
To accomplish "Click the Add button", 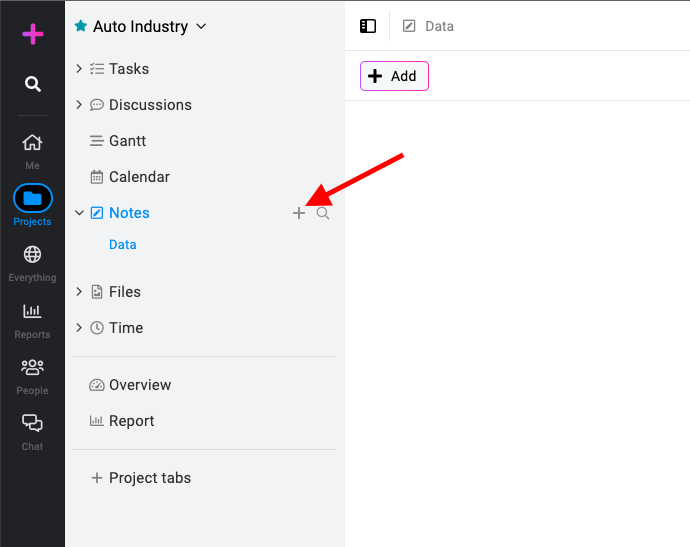I will (x=394, y=76).
